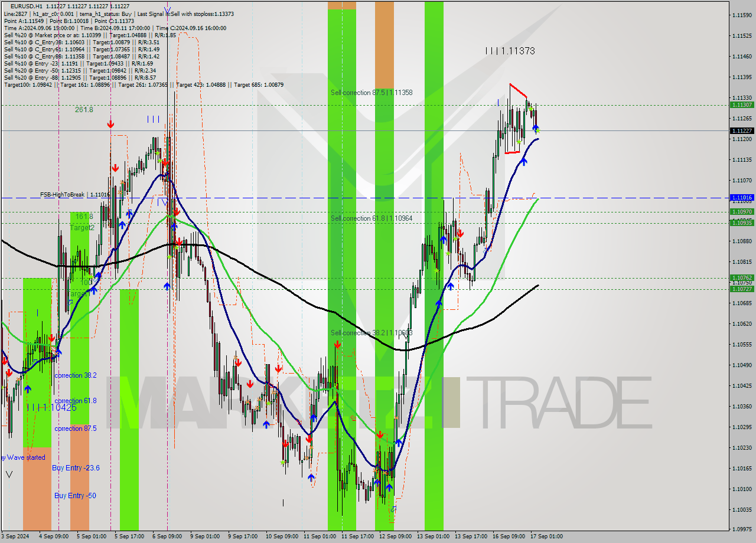Click the EURUSD,H1 symbol title text
This screenshot has height=543, width=756.
[26, 6]
